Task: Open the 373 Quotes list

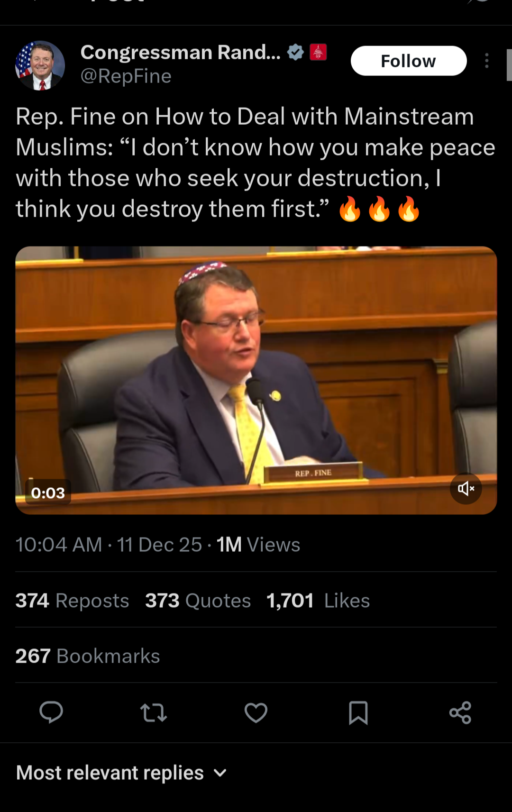Action: point(198,601)
